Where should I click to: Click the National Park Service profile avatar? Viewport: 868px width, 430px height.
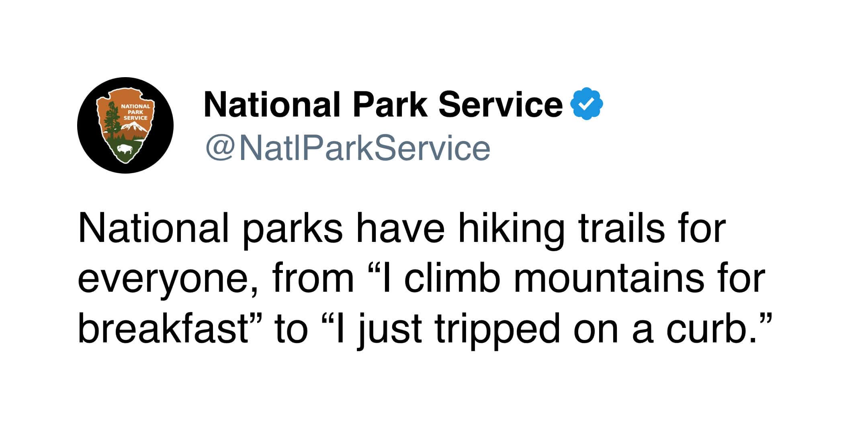click(125, 125)
